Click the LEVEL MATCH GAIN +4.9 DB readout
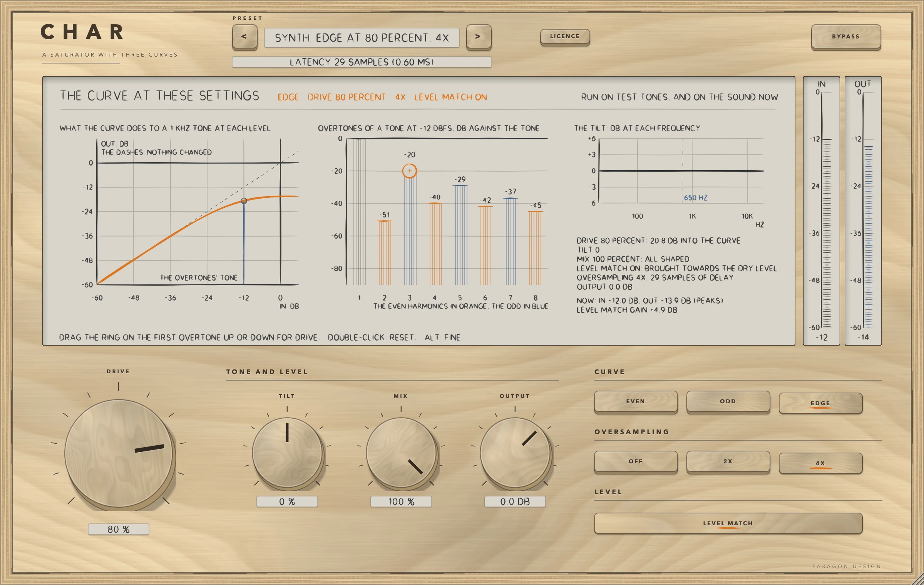Viewport: 924px width, 585px height. pyautogui.click(x=627, y=310)
